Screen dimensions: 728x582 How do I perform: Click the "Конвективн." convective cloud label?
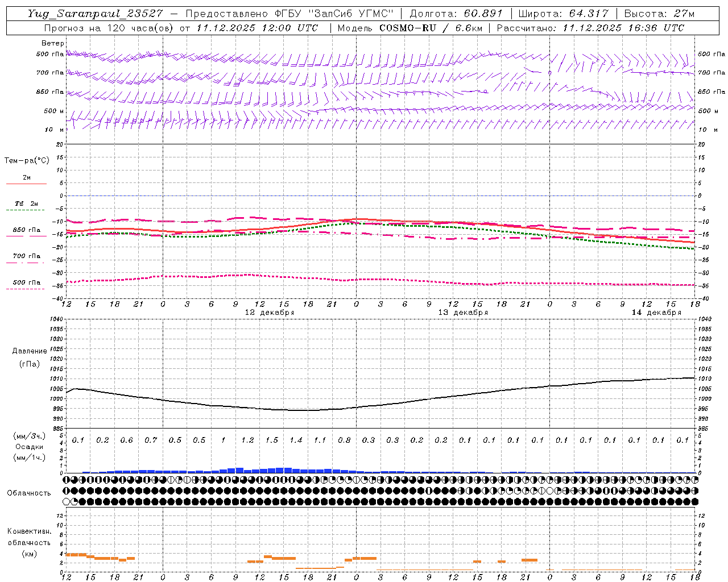(30, 531)
